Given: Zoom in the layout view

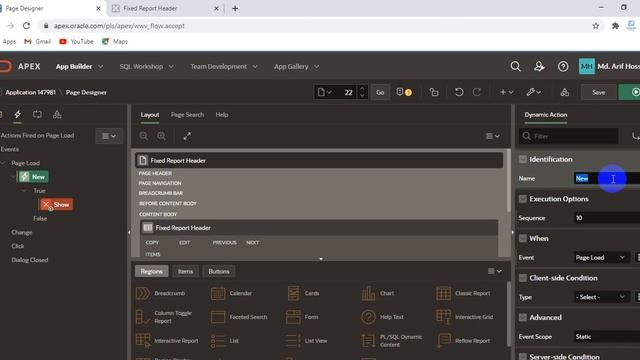Looking at the screenshot, I should point(162,136).
